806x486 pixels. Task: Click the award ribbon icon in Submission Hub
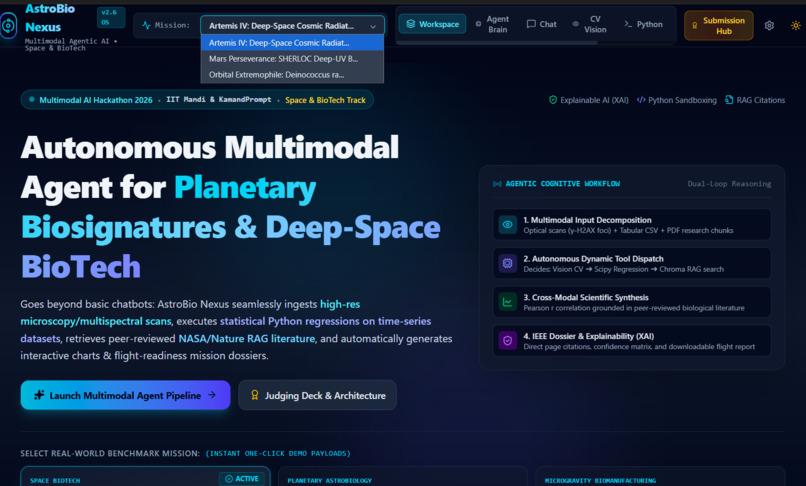(x=694, y=25)
